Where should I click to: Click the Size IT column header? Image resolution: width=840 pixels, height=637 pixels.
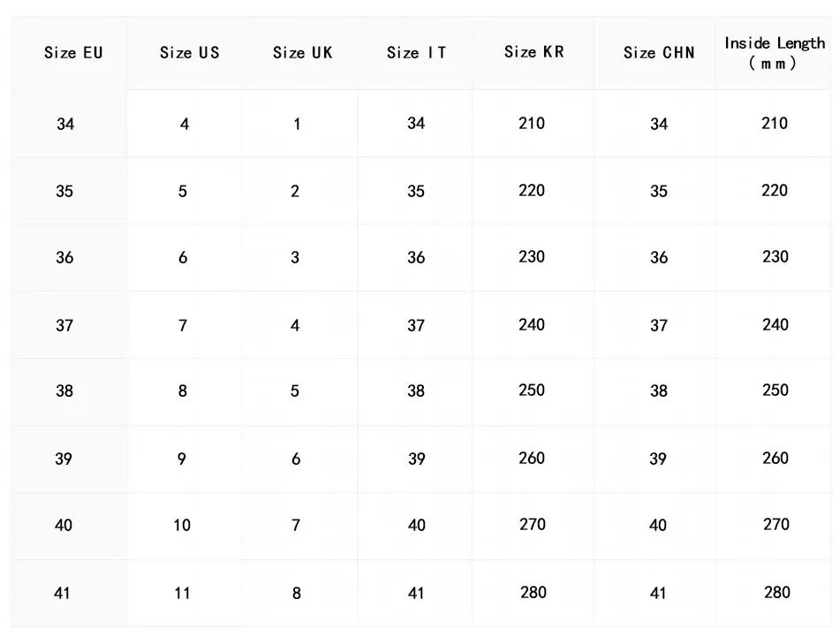(x=416, y=53)
